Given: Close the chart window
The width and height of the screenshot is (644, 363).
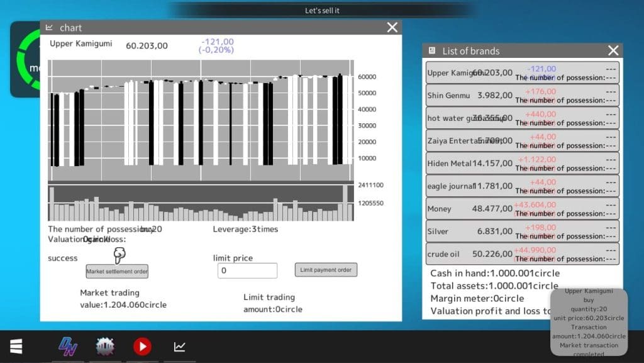Looking at the screenshot, I should [392, 28].
